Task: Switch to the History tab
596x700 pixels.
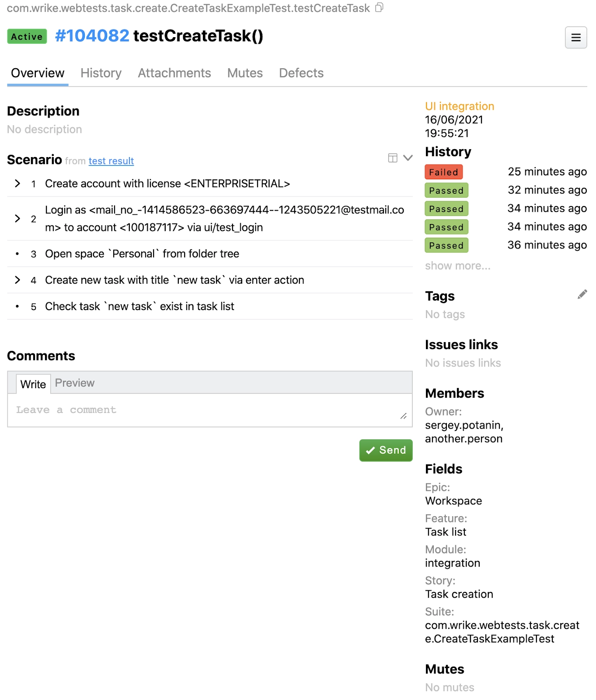Action: click(101, 73)
